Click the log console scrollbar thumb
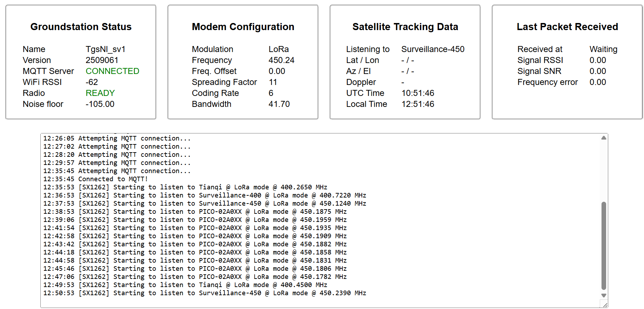Image resolution: width=644 pixels, height=309 pixels. click(x=604, y=245)
